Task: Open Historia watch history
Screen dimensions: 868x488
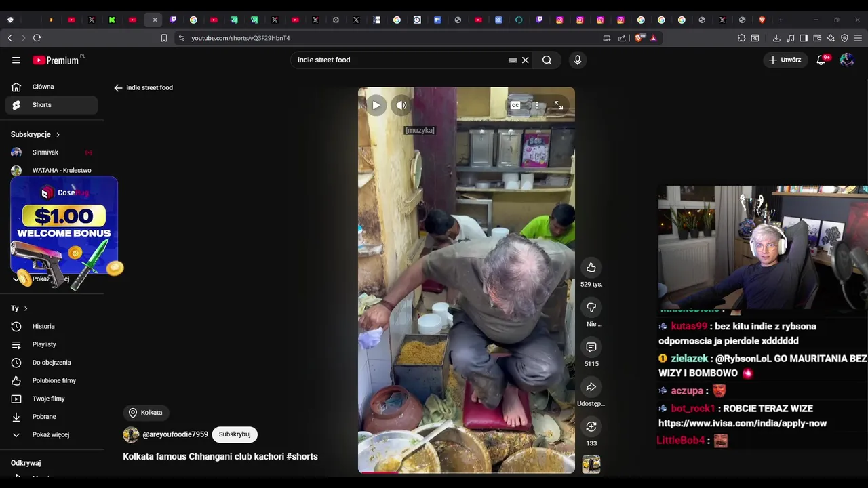Action: 52,327
